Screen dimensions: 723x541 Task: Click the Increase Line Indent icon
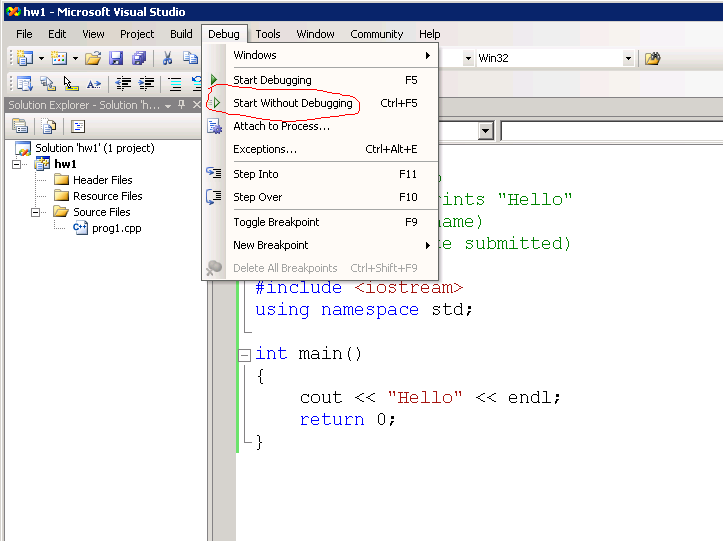146,83
